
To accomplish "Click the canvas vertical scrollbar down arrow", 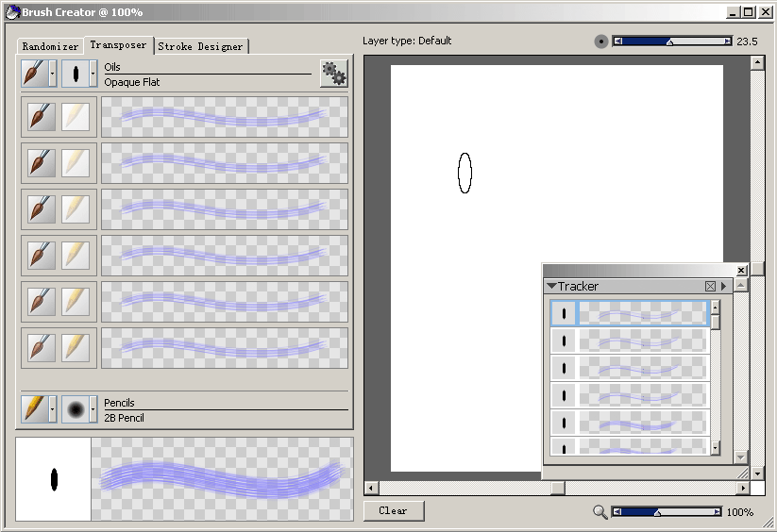I will (757, 474).
